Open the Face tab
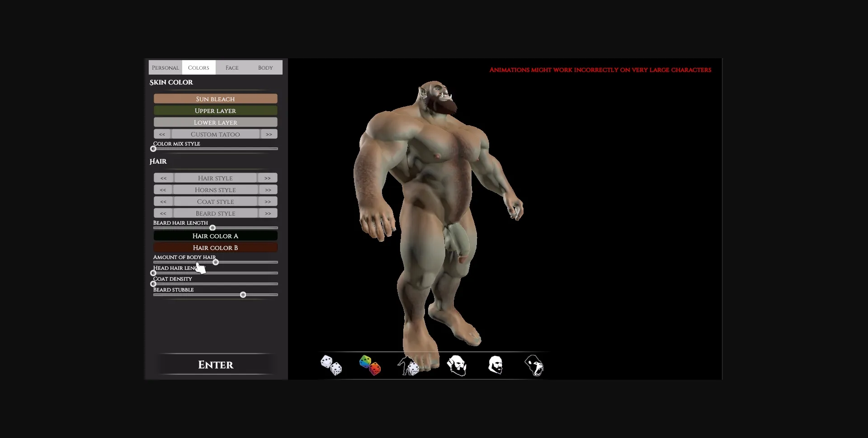868x438 pixels. point(232,67)
